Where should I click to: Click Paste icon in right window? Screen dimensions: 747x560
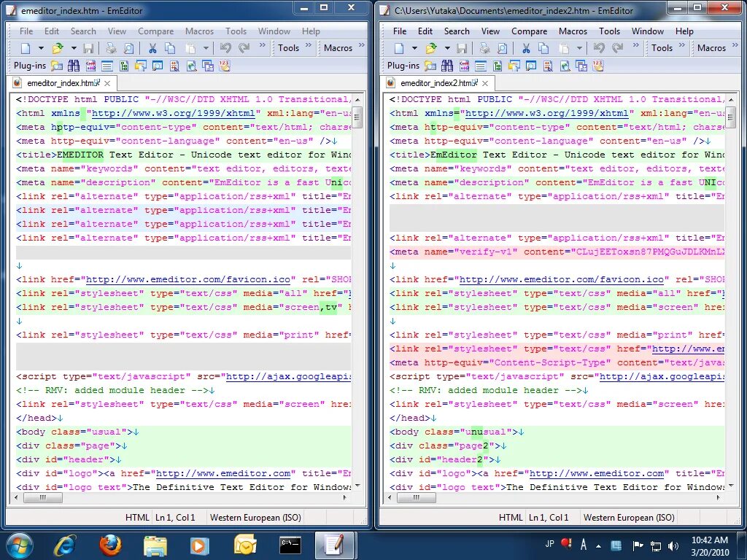click(x=564, y=47)
